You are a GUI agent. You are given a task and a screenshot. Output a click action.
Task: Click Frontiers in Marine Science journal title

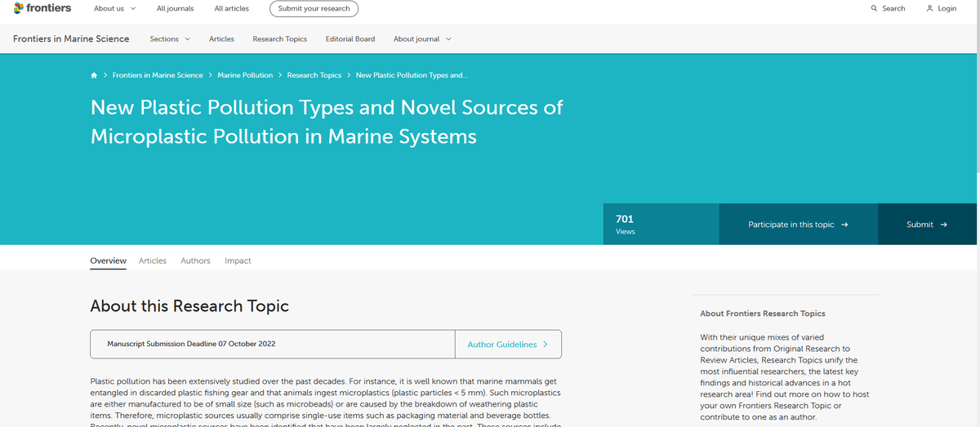(x=71, y=39)
